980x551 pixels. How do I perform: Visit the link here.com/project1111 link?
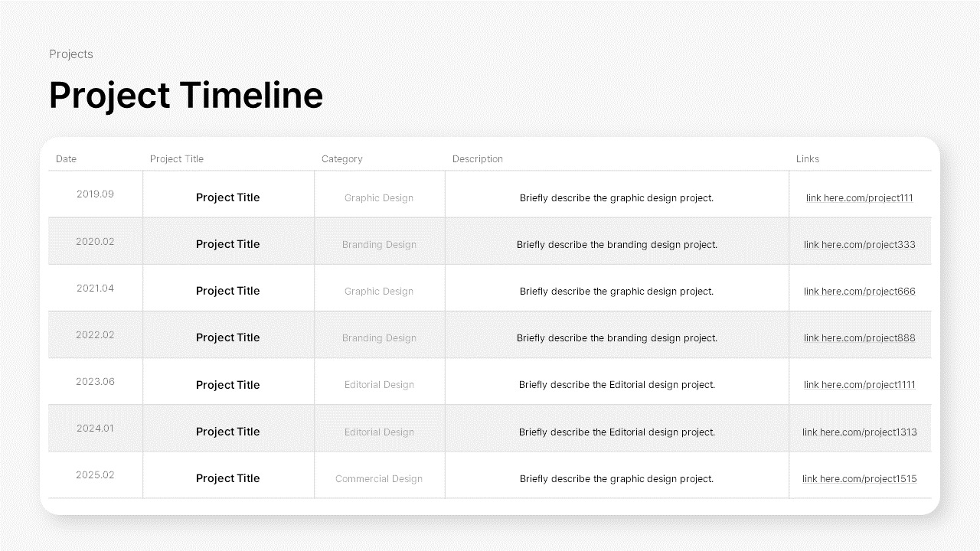coord(859,385)
